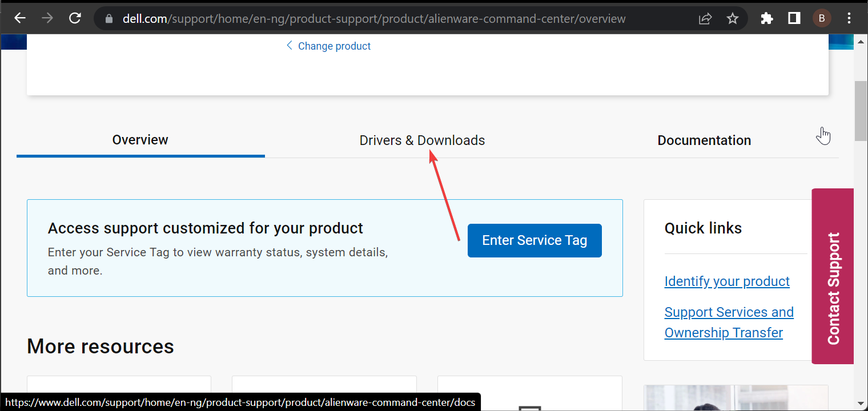The image size is (868, 411).
Task: View site security lock info
Action: (110, 19)
